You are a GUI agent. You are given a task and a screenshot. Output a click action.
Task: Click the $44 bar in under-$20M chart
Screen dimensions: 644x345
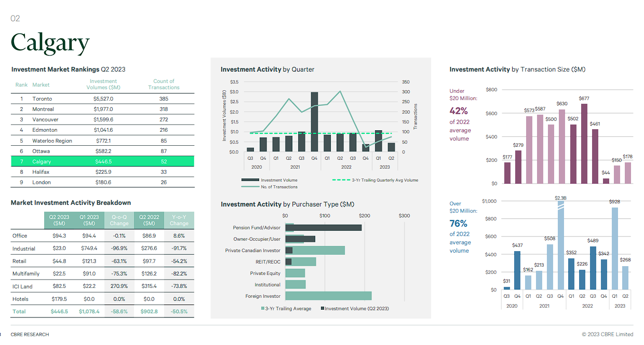[606, 181]
